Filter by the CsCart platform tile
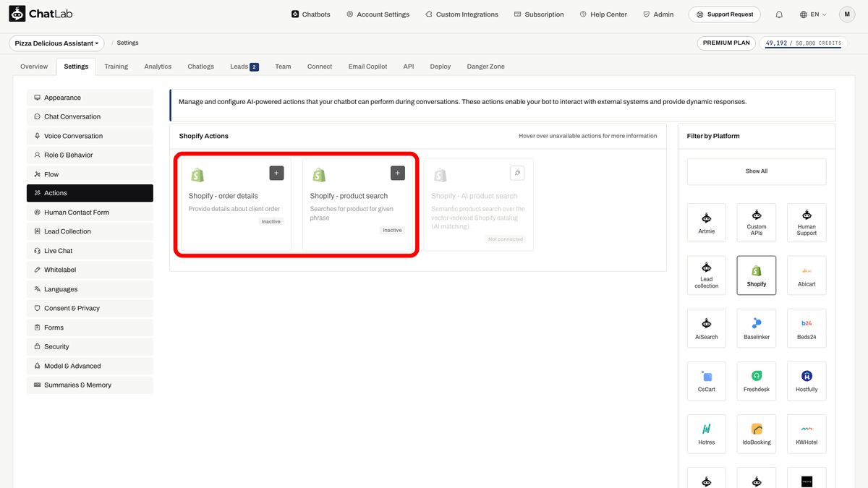 707,381
